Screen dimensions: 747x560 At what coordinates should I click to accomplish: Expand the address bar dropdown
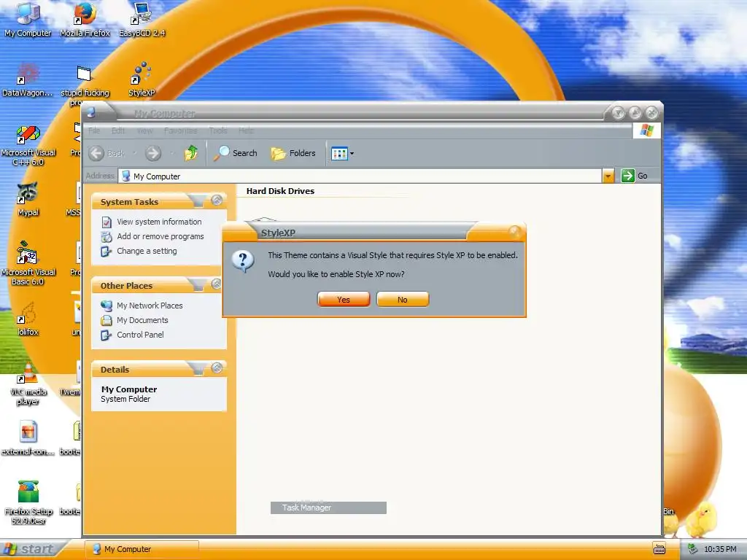coord(608,176)
